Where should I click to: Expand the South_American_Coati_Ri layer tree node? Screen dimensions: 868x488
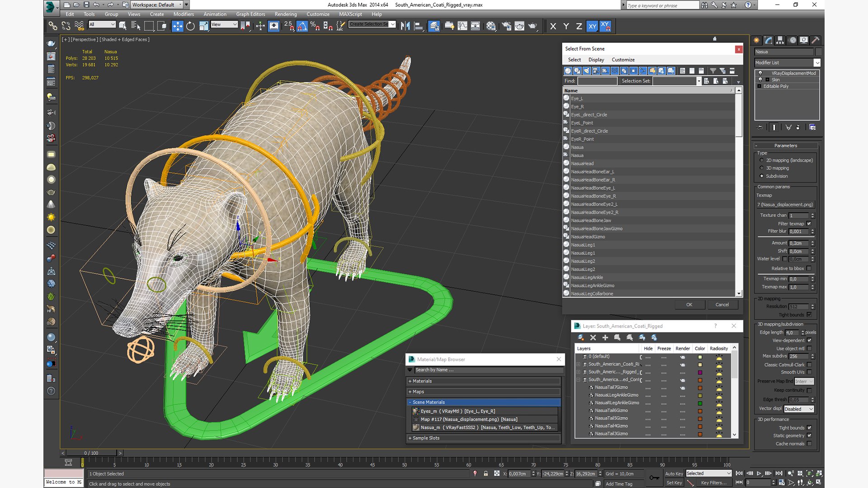pyautogui.click(x=578, y=364)
